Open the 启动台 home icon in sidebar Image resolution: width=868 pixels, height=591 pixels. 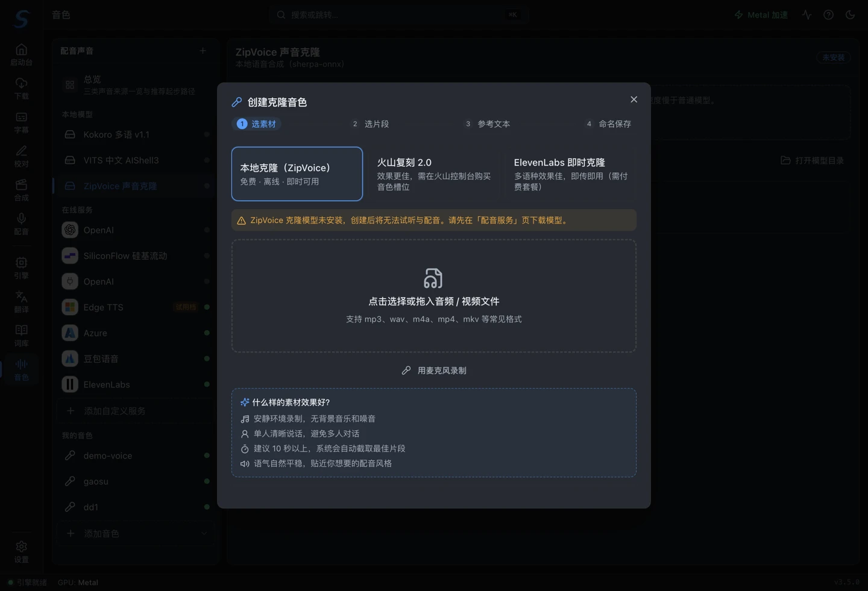click(21, 54)
